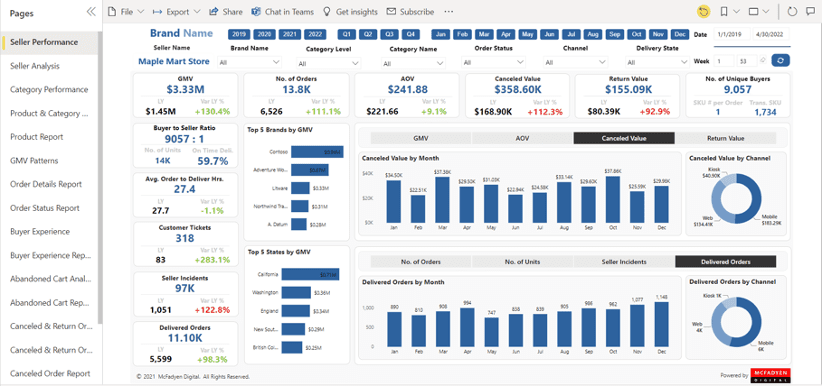Toggle the Dec month filter
This screenshot has height=386, width=822.
click(679, 34)
